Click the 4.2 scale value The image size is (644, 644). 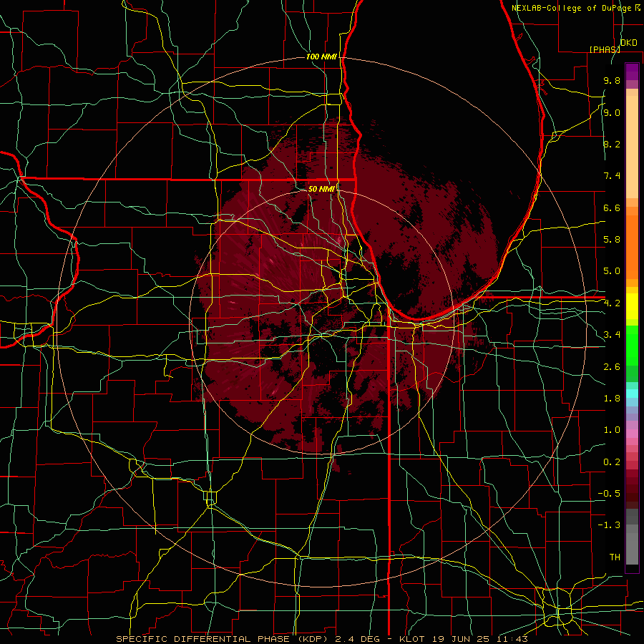(612, 303)
